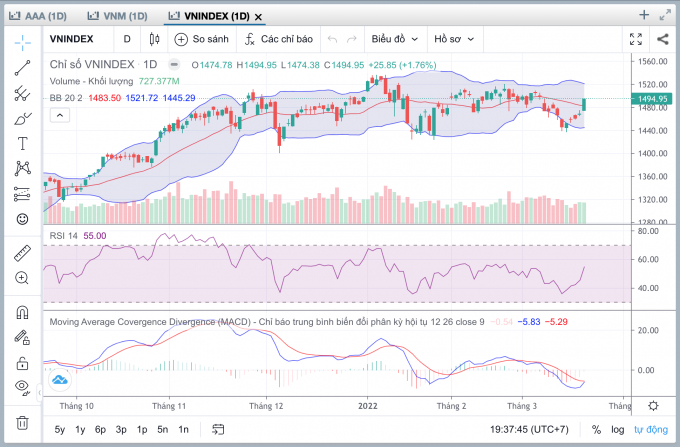This screenshot has width=680, height=447.
Task: Activate the zoom in tool
Action: coord(22,278)
